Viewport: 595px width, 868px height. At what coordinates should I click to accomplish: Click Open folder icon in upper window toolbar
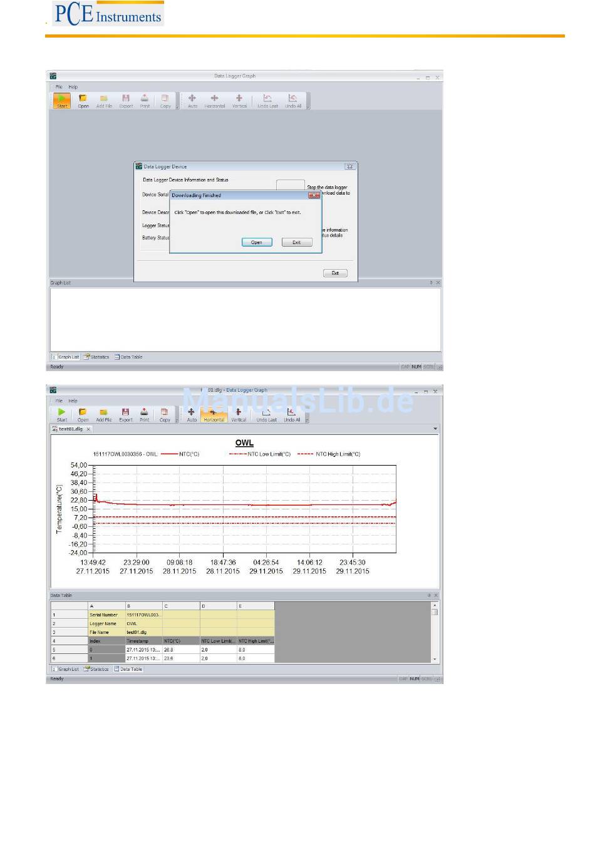coord(83,100)
